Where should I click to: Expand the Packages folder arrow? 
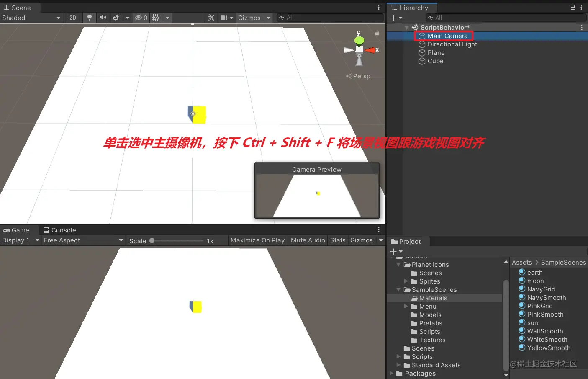(x=391, y=374)
